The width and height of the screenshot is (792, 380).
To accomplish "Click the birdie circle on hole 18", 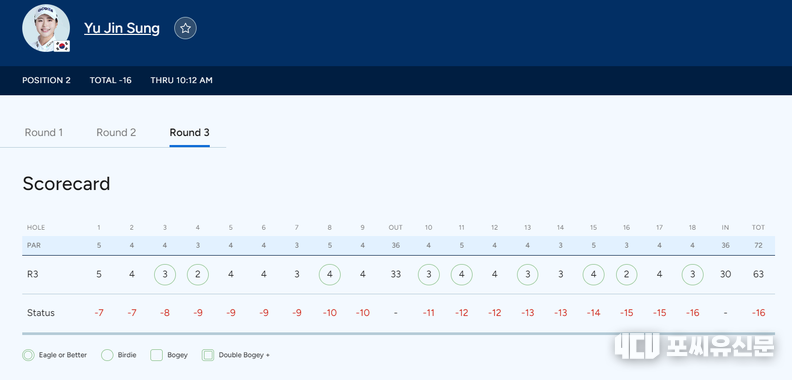I will (x=692, y=274).
